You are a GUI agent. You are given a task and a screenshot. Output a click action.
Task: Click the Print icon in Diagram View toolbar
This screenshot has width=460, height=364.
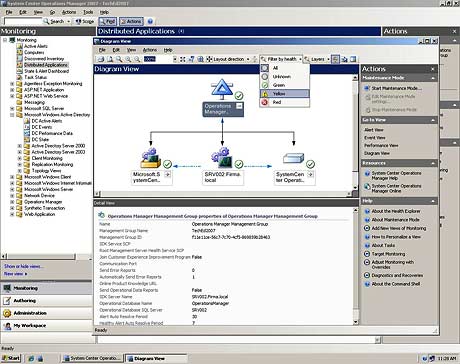tap(101, 59)
